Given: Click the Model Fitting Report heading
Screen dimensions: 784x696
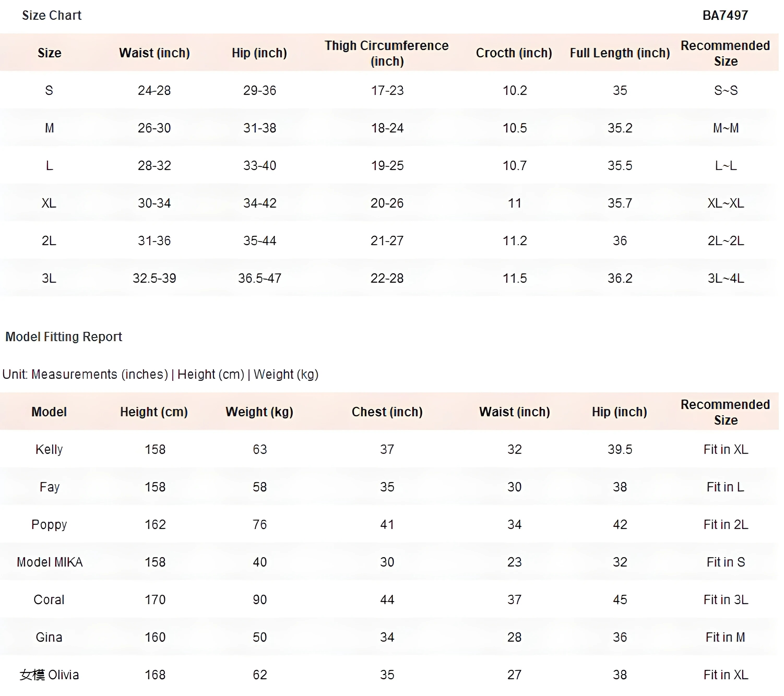Looking at the screenshot, I should pos(64,337).
